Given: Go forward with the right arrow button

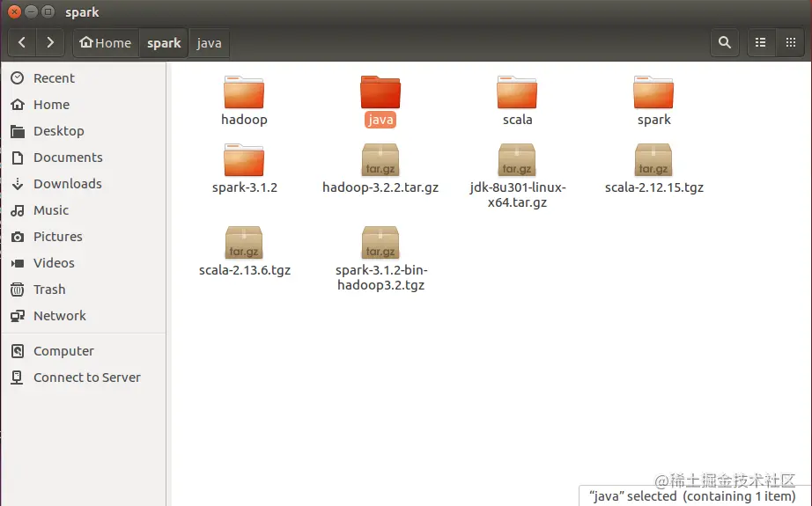Looking at the screenshot, I should click(50, 42).
